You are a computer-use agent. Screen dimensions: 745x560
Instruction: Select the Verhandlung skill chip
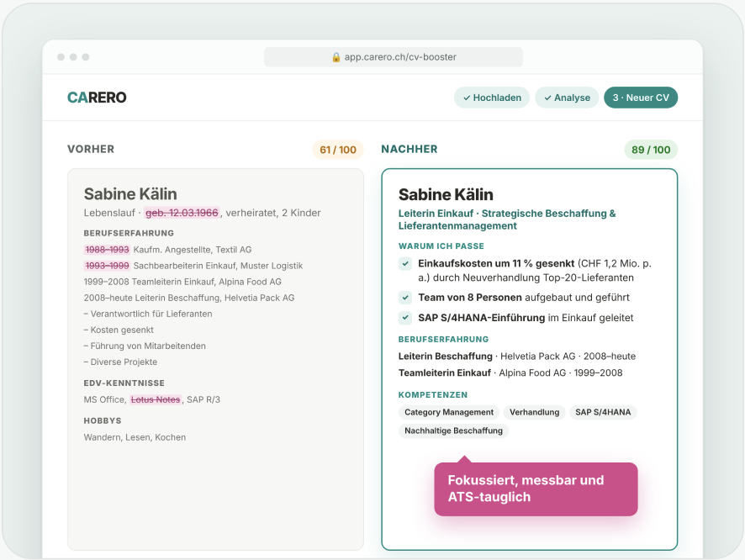point(535,412)
